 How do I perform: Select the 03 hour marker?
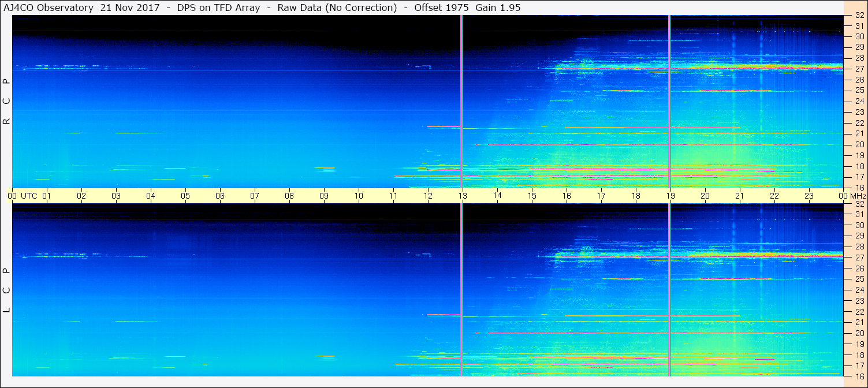(116, 196)
